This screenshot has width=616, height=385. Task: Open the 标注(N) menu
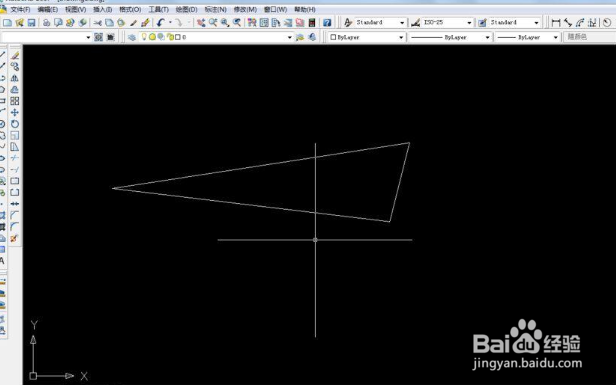click(x=215, y=9)
